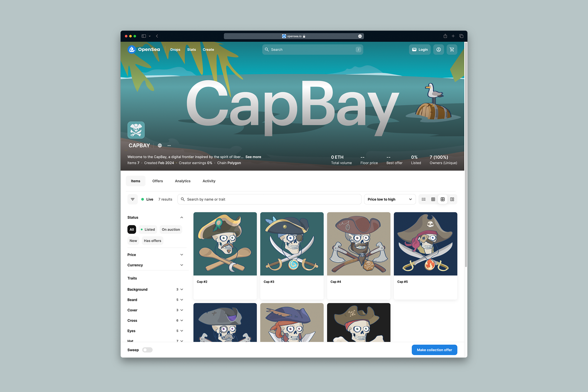The width and height of the screenshot is (588, 392).
Task: Switch to the Analytics tab
Action: coord(183,181)
